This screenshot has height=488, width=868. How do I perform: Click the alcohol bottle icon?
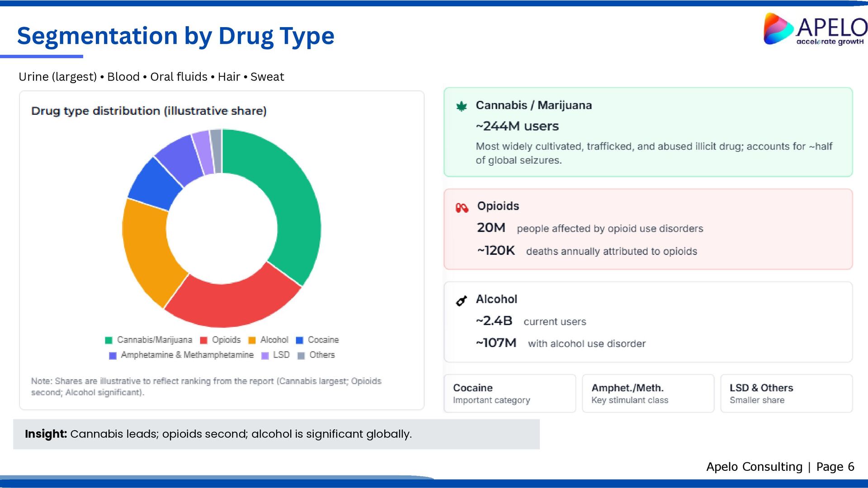pyautogui.click(x=461, y=300)
